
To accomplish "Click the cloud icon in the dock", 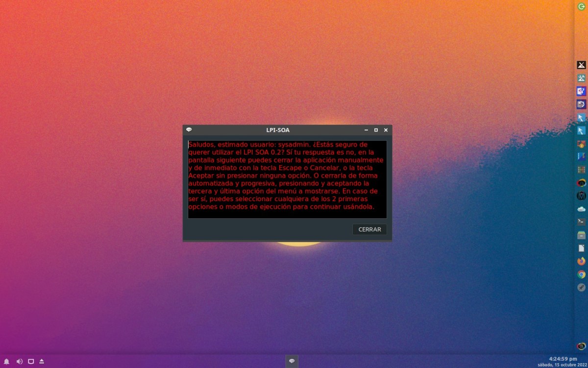I will (582, 209).
